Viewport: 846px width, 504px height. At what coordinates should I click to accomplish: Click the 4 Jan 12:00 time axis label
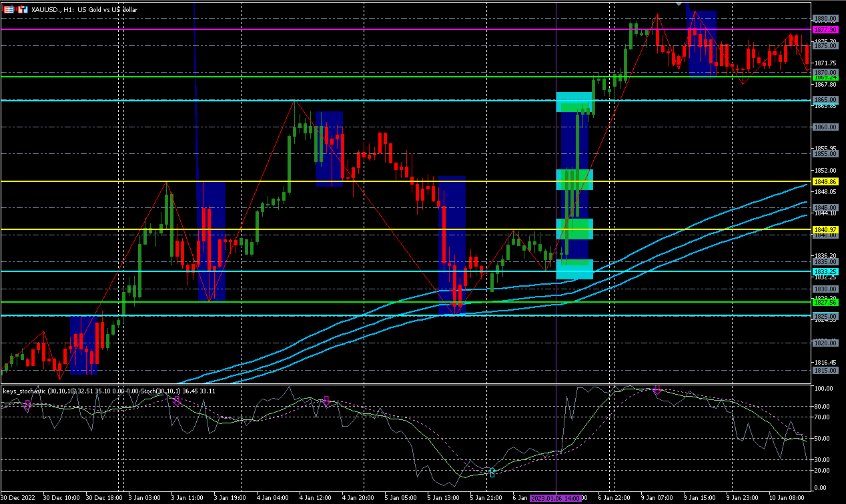[316, 498]
